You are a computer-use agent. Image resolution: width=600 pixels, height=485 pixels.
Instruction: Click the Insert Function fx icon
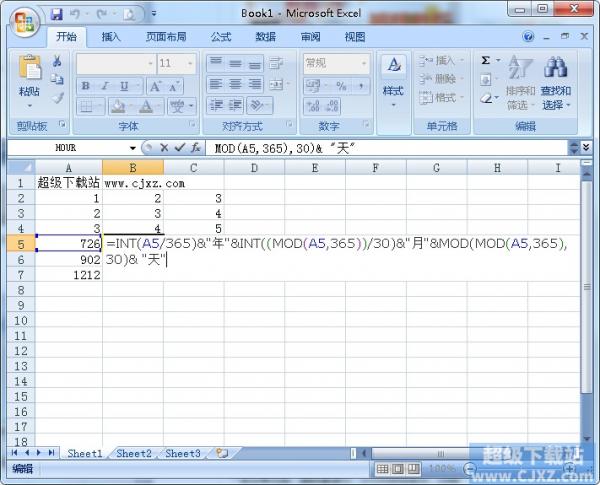[197, 147]
